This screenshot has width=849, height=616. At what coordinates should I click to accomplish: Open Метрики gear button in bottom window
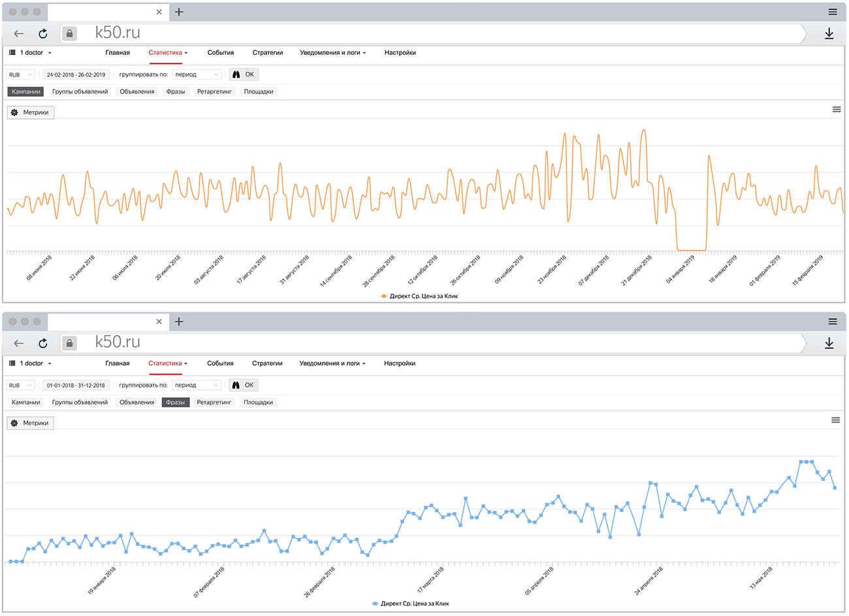(x=31, y=423)
